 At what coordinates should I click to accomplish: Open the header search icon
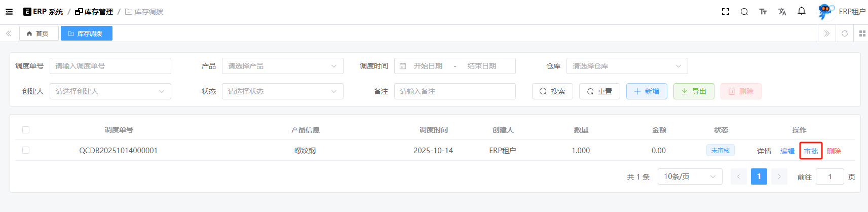coord(744,12)
